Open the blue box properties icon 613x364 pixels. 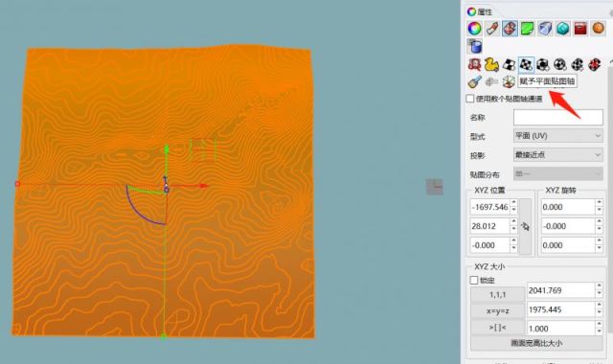(545, 29)
